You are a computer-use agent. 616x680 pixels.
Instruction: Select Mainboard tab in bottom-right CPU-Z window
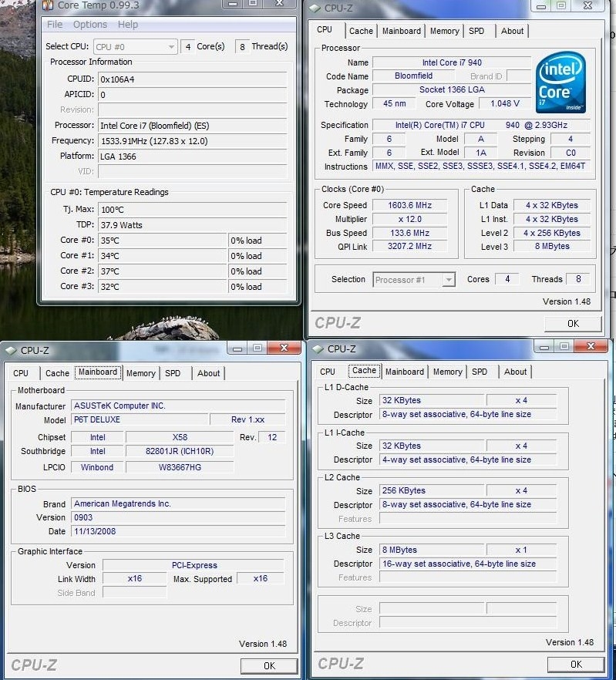click(x=404, y=372)
